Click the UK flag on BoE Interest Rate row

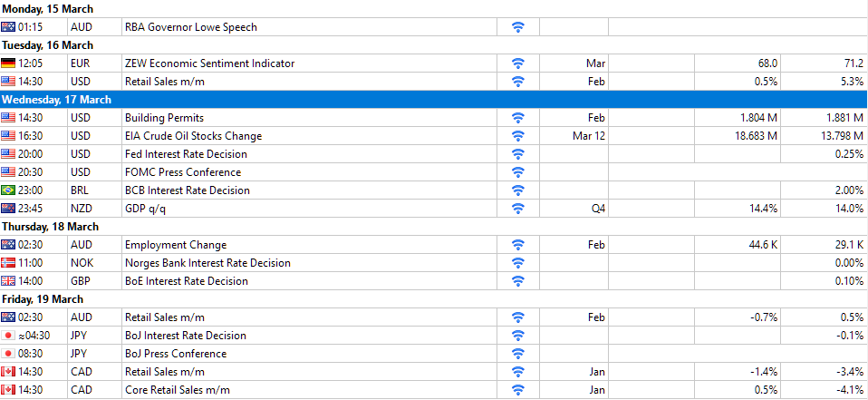pyautogui.click(x=8, y=281)
